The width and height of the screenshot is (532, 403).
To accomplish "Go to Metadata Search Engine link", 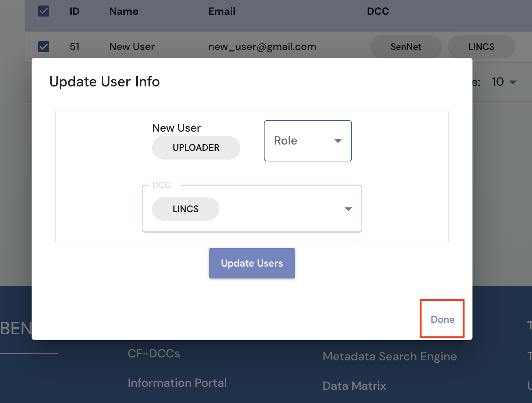I will (389, 356).
